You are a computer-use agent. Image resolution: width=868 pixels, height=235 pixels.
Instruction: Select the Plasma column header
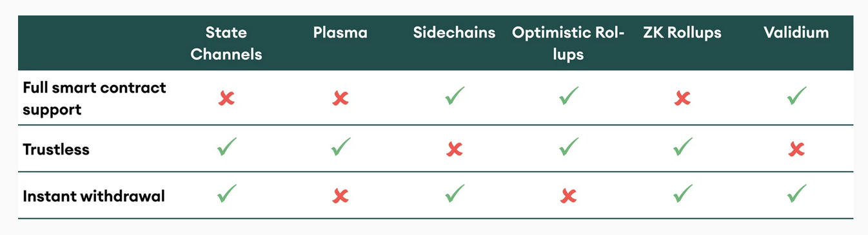tap(340, 33)
